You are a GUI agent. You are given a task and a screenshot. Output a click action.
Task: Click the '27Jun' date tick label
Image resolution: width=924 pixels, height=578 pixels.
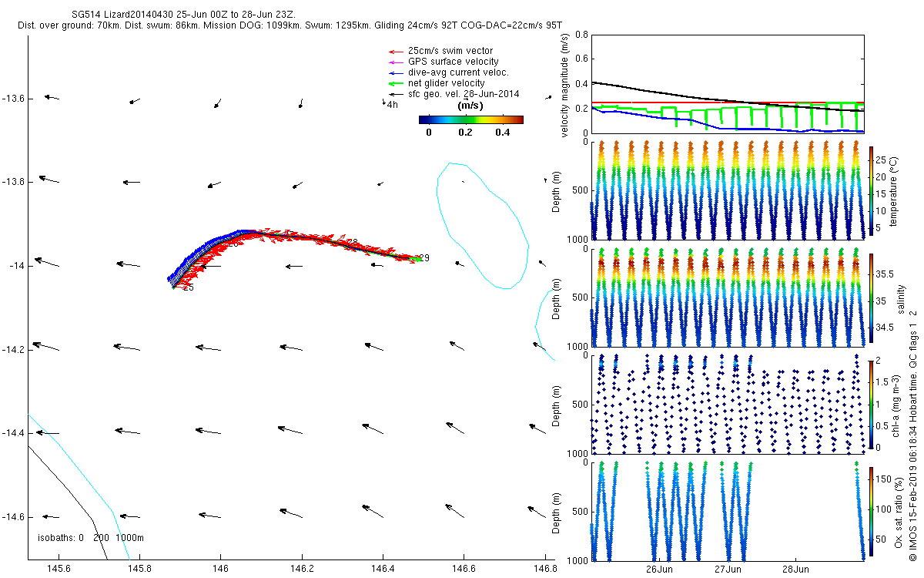(x=728, y=569)
